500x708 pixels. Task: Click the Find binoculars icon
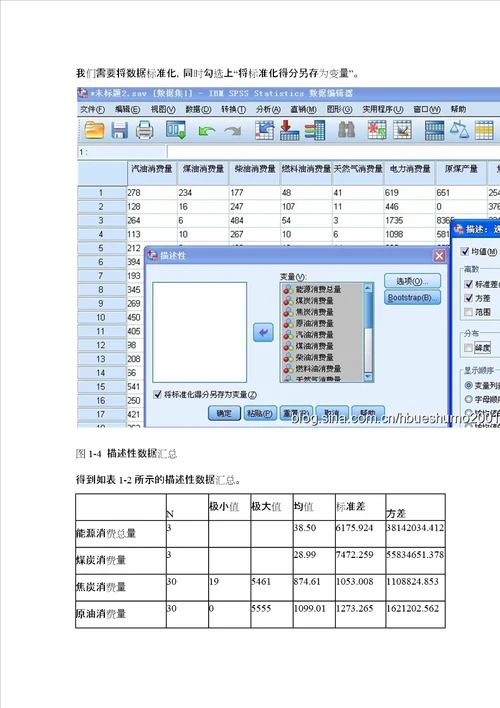coord(346,130)
